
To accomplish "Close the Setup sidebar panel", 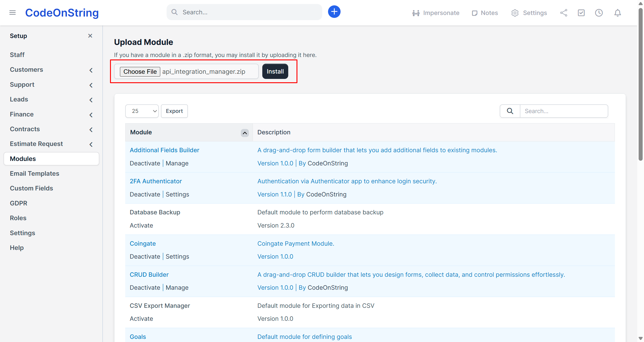I will click(x=90, y=36).
